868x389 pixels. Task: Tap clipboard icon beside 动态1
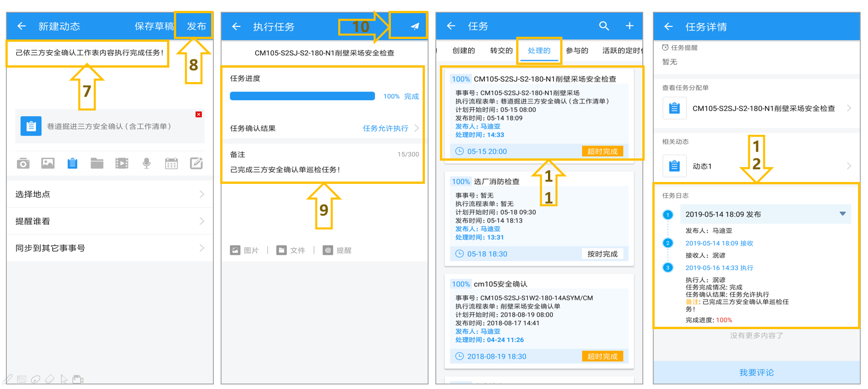(674, 166)
